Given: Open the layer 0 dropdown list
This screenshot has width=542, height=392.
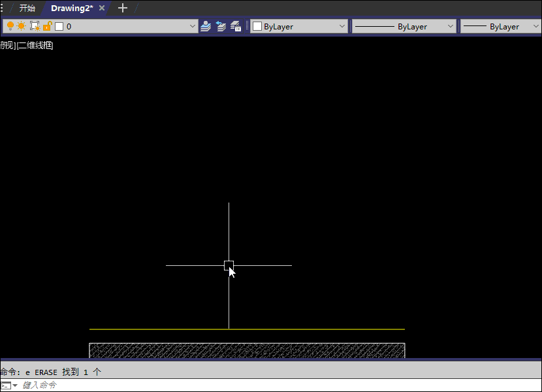Looking at the screenshot, I should pyautogui.click(x=192, y=26).
